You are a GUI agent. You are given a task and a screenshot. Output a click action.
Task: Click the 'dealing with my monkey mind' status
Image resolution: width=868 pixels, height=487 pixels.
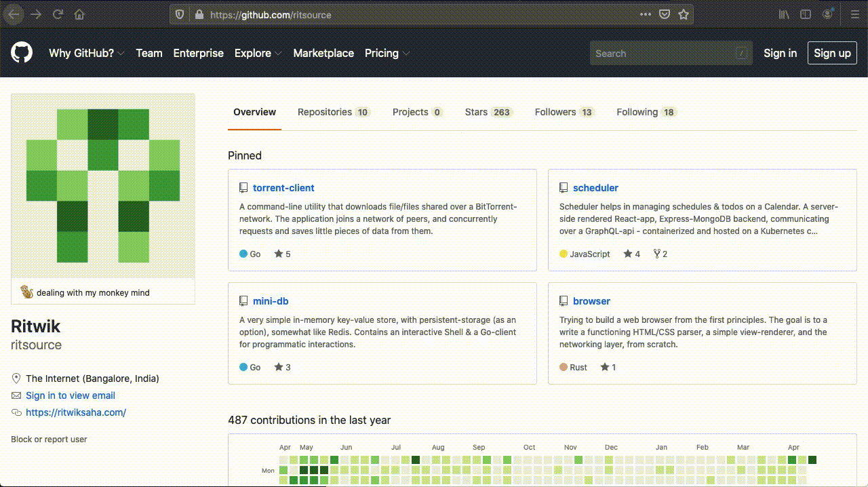[93, 293]
